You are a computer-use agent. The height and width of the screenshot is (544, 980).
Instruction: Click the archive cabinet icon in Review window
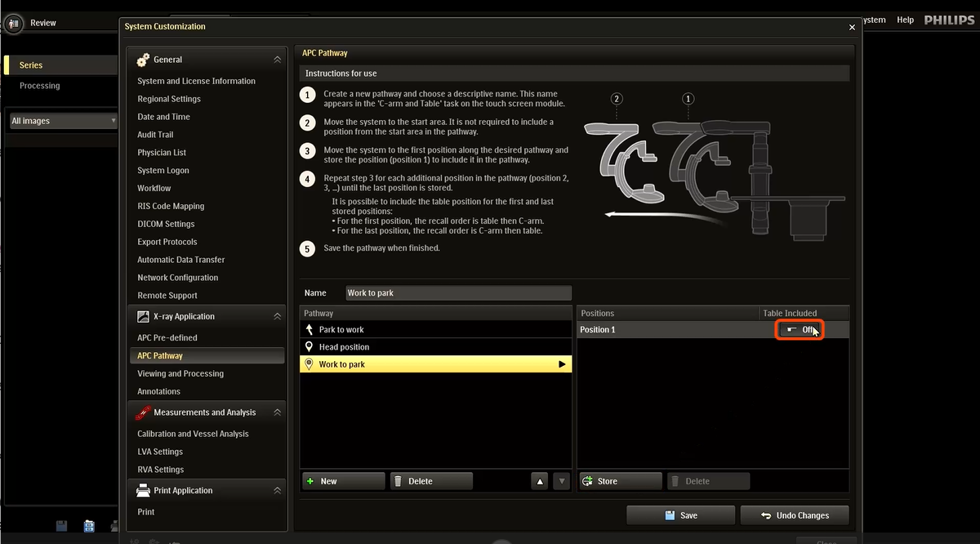pyautogui.click(x=89, y=526)
